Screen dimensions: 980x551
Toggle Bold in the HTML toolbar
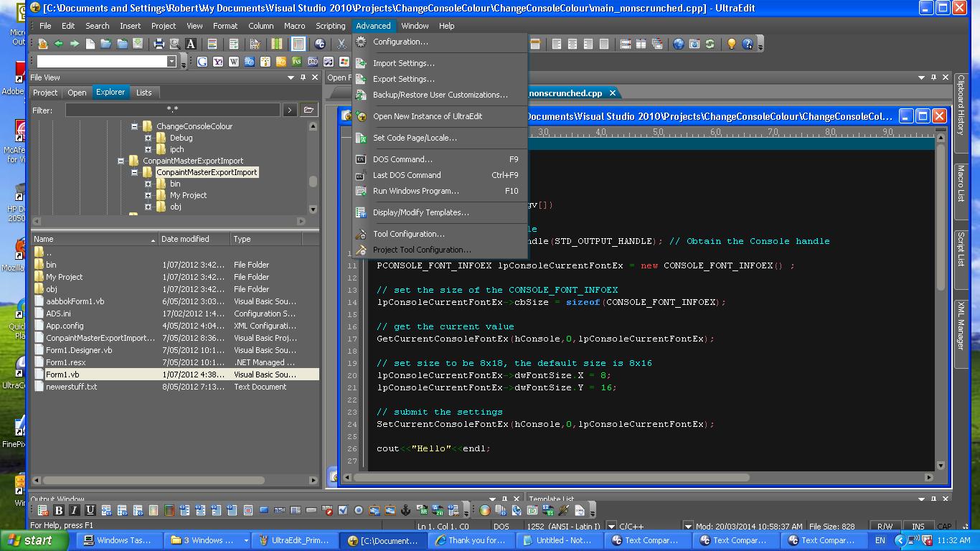coord(59,511)
